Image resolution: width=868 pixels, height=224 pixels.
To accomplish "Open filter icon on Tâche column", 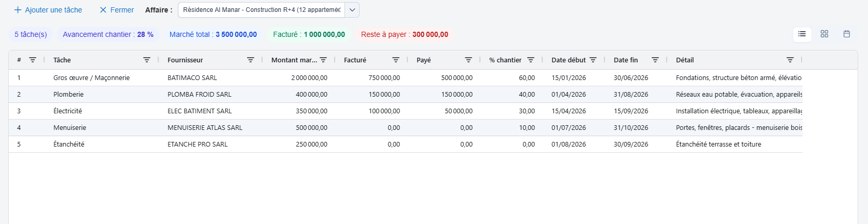I will pyautogui.click(x=147, y=60).
